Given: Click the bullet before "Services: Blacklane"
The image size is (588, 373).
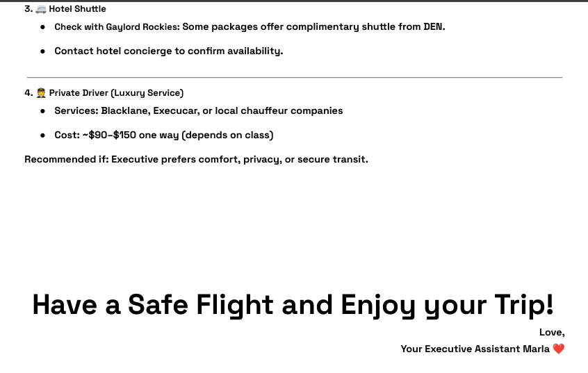Looking at the screenshot, I should 42,111.
